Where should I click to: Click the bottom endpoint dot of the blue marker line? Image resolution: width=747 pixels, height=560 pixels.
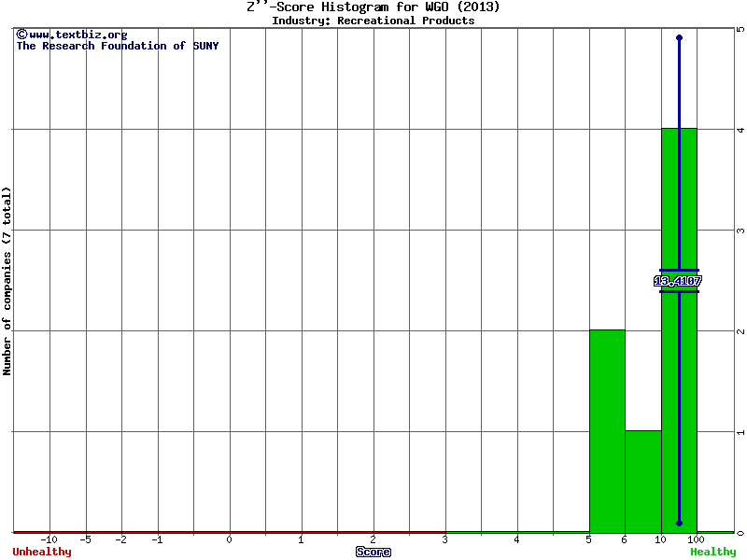[x=680, y=524]
